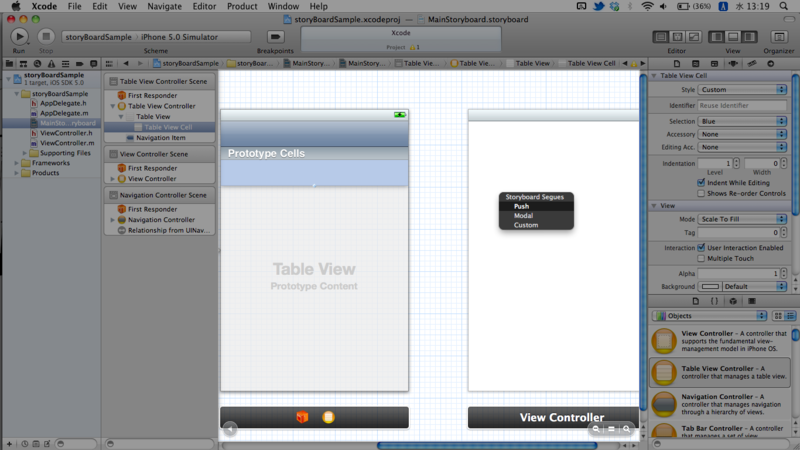Viewport: 800px width, 450px height.
Task: Select Navigation Item in outline
Action: click(x=160, y=138)
